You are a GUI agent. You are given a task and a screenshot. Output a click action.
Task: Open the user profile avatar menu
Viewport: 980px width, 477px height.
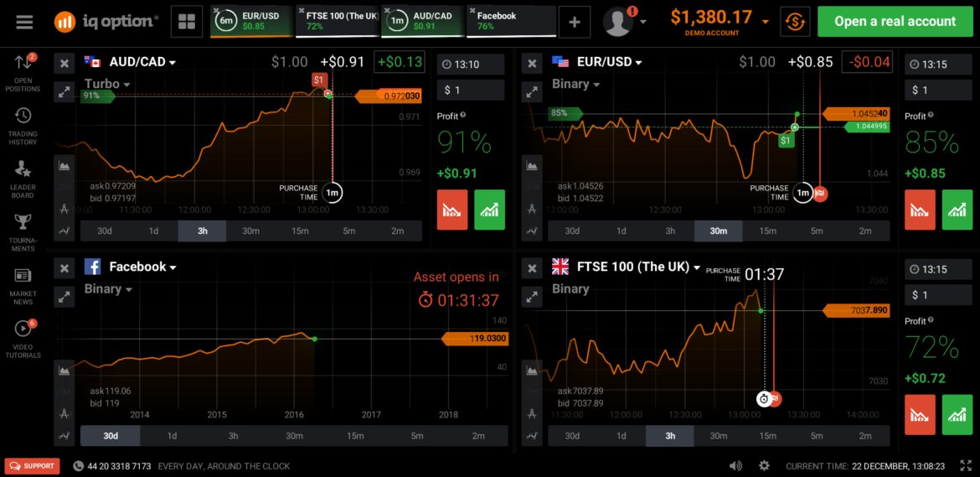pyautogui.click(x=618, y=22)
